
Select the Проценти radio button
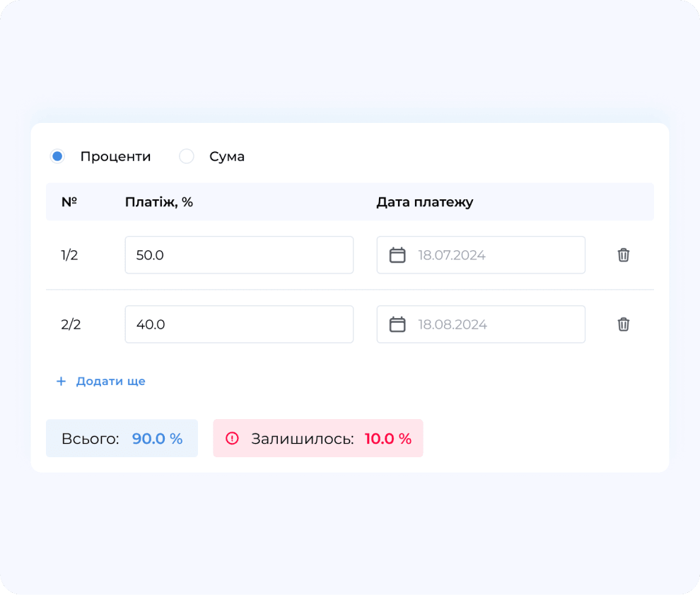pos(57,156)
